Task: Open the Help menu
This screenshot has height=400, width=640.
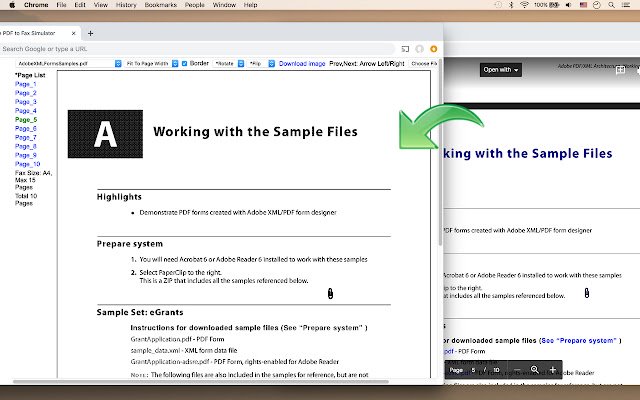Action: 250,5
